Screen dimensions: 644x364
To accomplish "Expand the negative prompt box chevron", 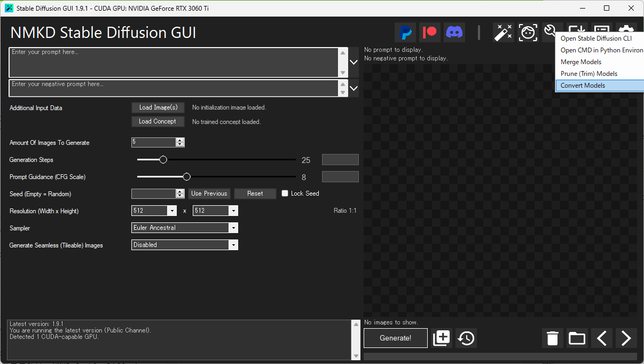I will coord(354,88).
